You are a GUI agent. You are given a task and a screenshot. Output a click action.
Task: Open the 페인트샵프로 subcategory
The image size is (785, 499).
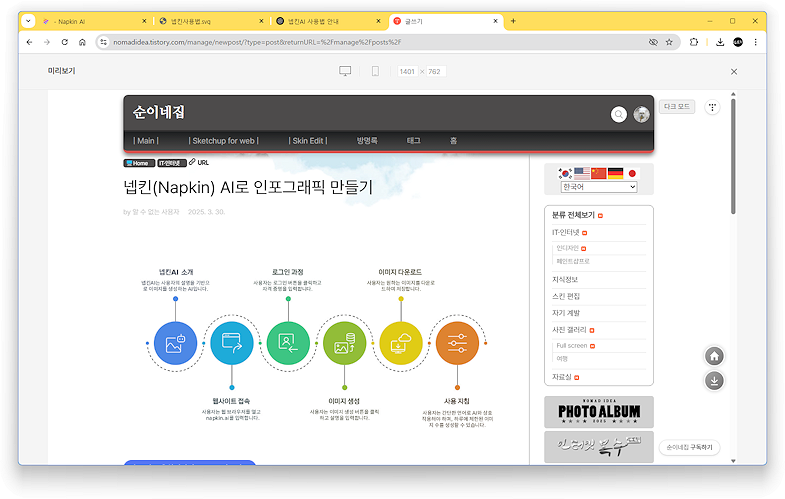point(573,261)
